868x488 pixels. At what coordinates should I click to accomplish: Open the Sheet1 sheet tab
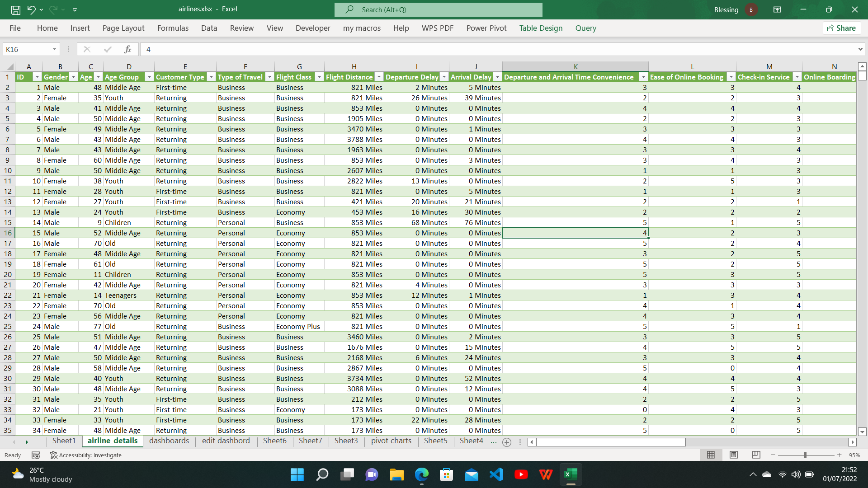64,441
